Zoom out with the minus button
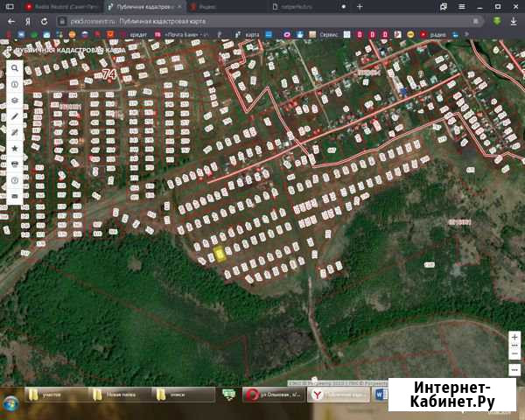 (514, 353)
